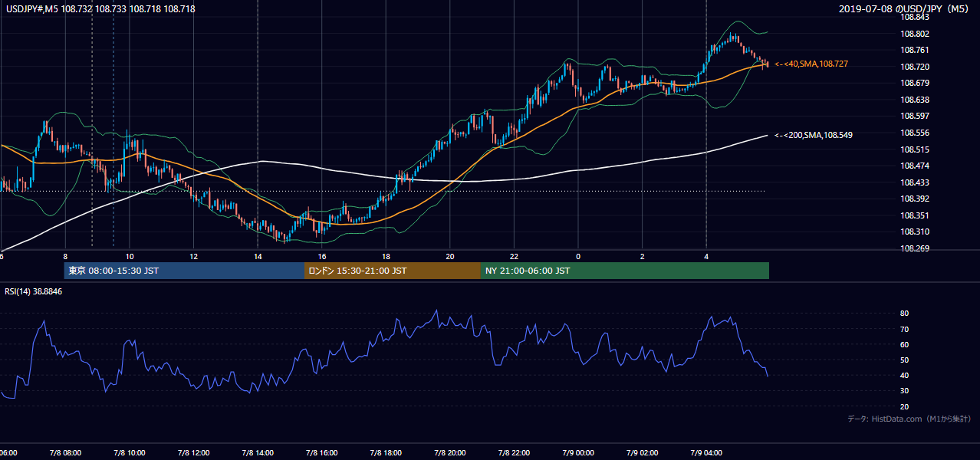Click the 7/8 20:00 time axis label
This screenshot has height=460, width=980.
[449, 453]
